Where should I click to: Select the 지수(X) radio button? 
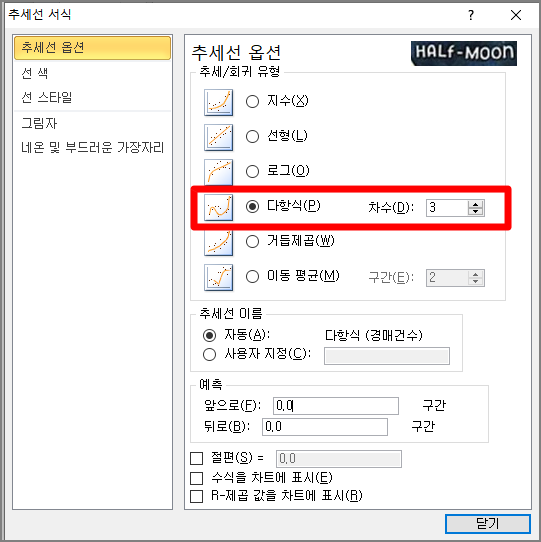252,102
